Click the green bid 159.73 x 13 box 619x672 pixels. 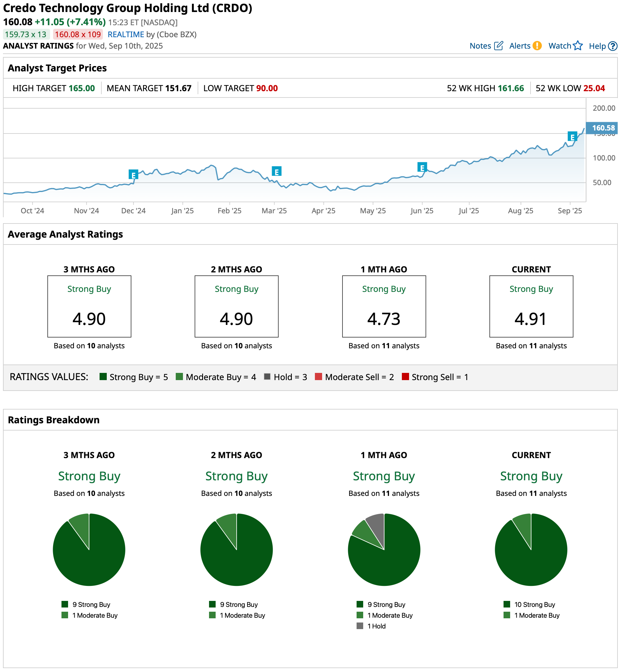click(x=26, y=34)
